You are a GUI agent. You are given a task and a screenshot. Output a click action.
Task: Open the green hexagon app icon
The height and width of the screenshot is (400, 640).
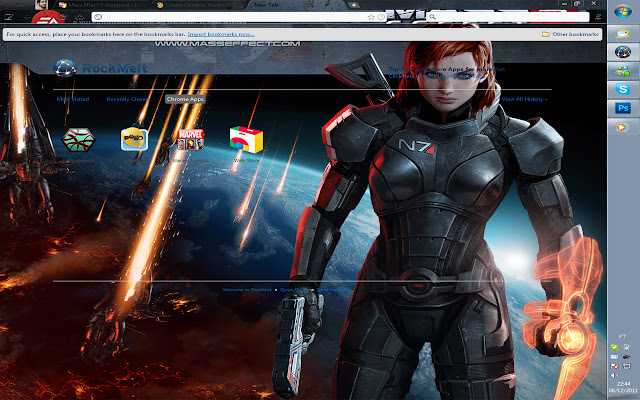(x=78, y=140)
